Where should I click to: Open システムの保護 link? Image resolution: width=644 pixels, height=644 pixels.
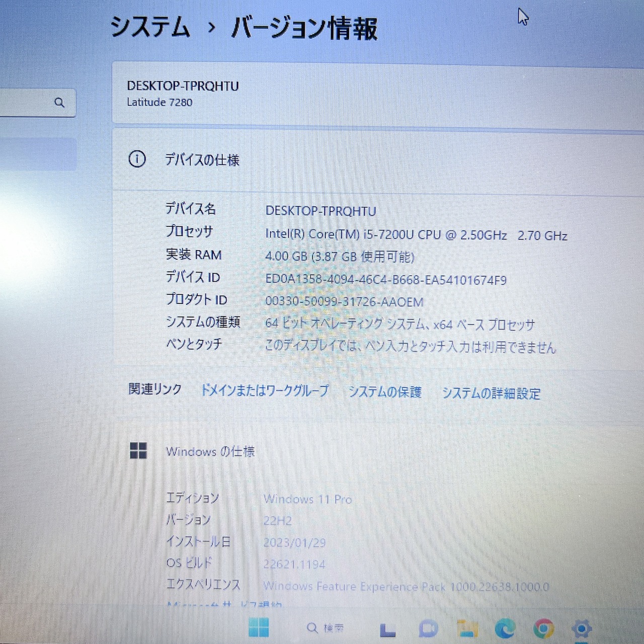(385, 392)
